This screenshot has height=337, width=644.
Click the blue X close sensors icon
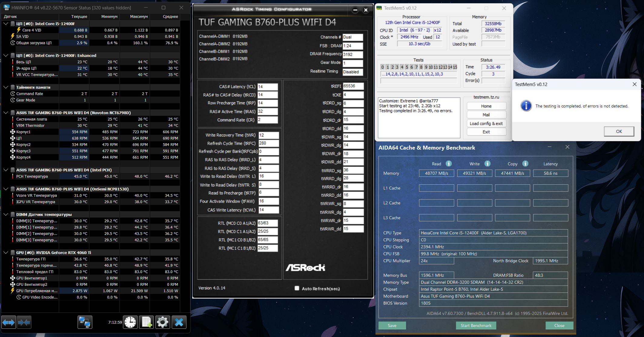click(179, 322)
